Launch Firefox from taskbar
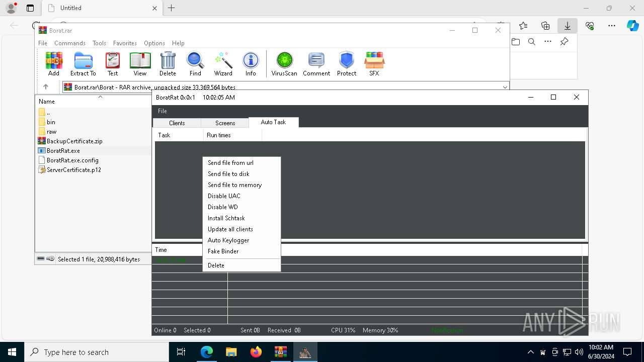This screenshot has height=362, width=644. tap(256, 352)
